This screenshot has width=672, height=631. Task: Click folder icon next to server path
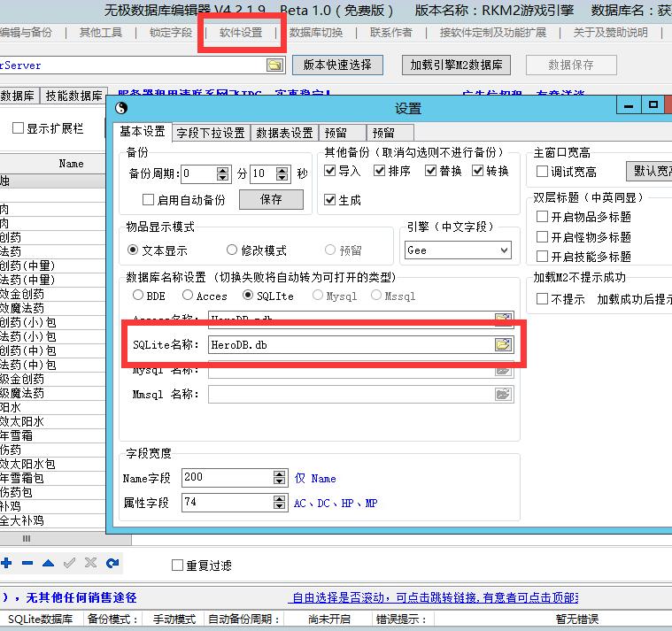[x=274, y=65]
